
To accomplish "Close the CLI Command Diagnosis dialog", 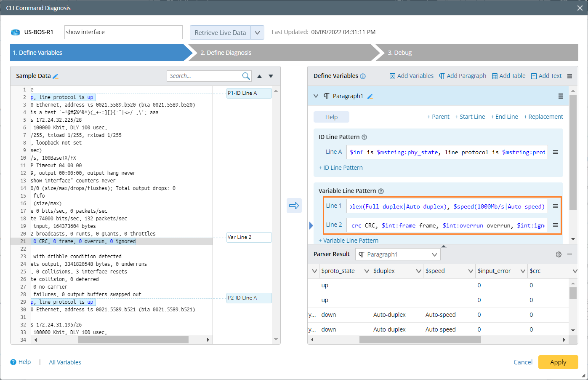I will coord(580,8).
